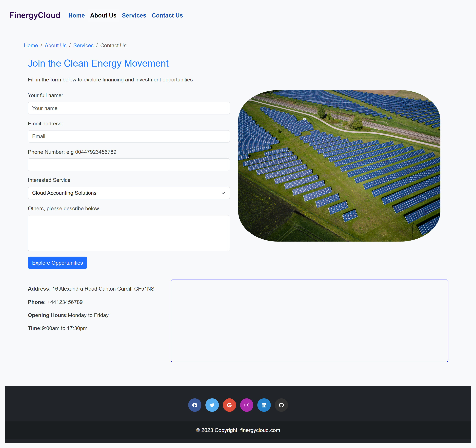Follow the Services breadcrumb link
Viewport: 476px width, 448px height.
(83, 45)
